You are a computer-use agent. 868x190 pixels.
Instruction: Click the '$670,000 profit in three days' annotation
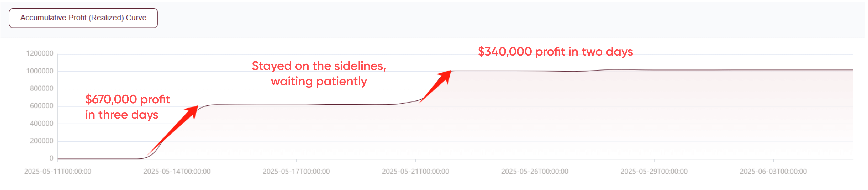[127, 107]
